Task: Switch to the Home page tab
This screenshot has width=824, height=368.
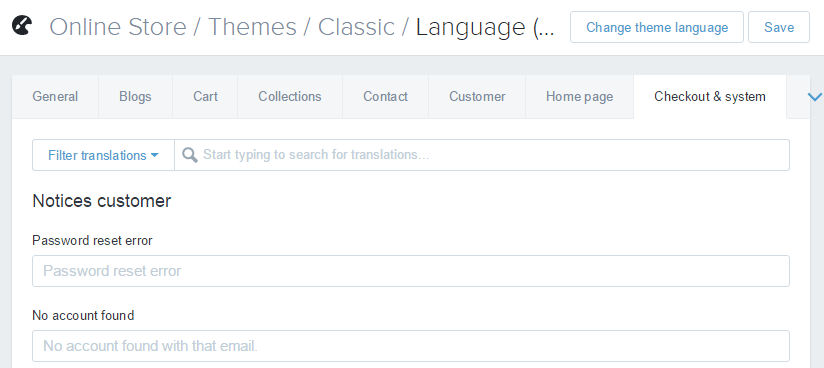Action: coord(580,97)
